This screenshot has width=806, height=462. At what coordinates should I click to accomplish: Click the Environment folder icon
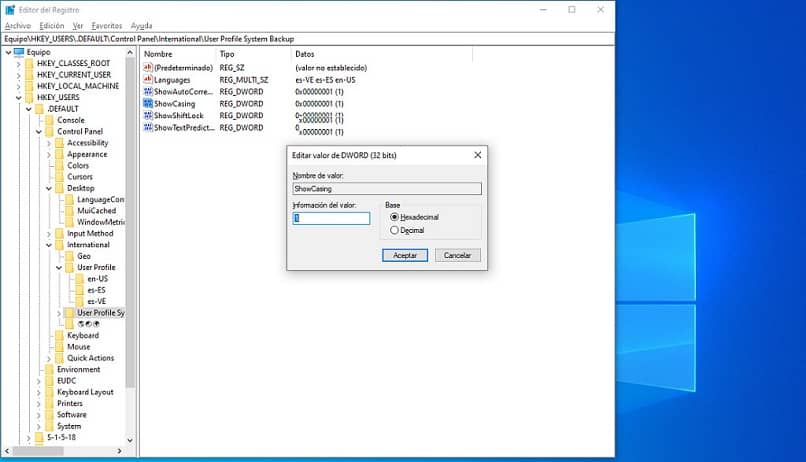point(49,369)
